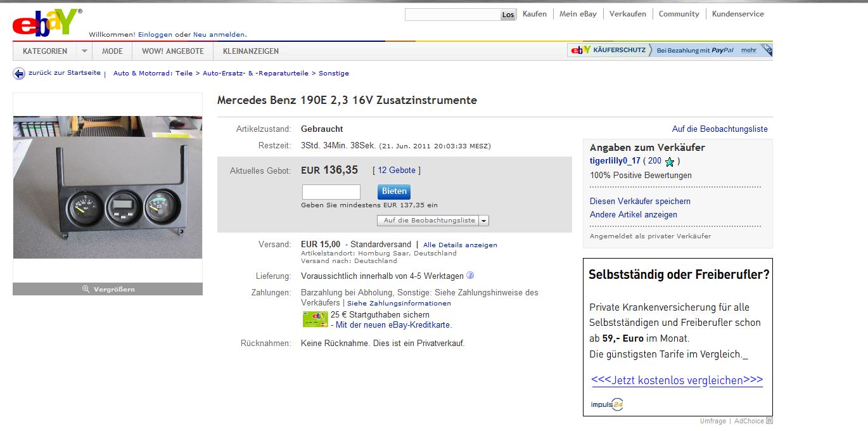The image size is (868, 431).
Task: Click the eBay credit card image
Action: click(x=315, y=319)
